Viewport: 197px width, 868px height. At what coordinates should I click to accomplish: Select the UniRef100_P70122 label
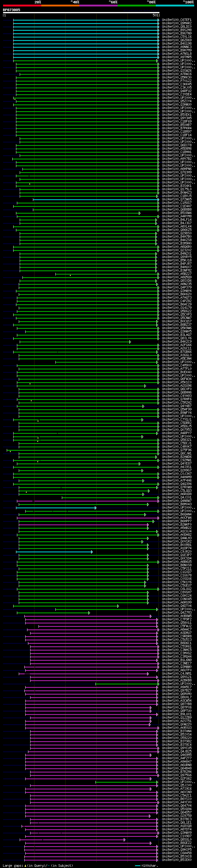(x=177, y=81)
